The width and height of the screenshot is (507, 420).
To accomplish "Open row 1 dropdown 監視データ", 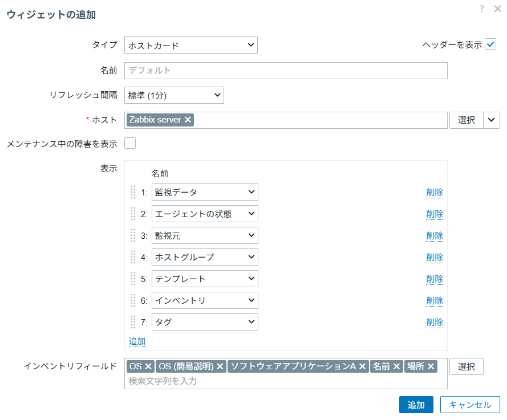I will tap(205, 192).
